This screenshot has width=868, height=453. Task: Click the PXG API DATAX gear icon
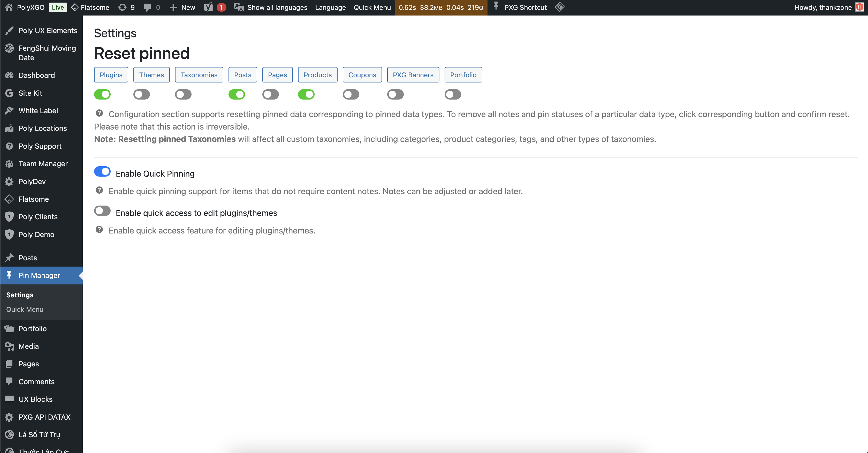point(9,417)
